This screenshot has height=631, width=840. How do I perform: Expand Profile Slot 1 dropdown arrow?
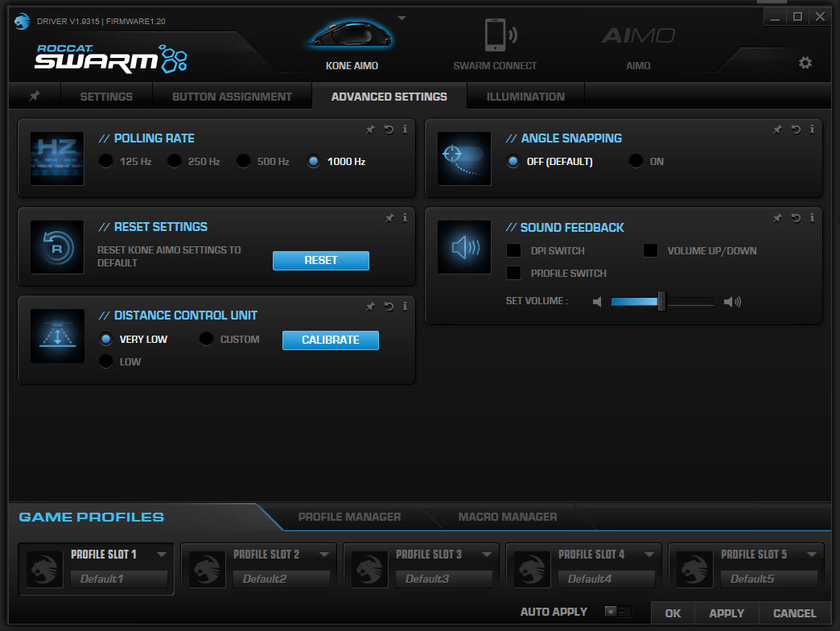(x=161, y=555)
